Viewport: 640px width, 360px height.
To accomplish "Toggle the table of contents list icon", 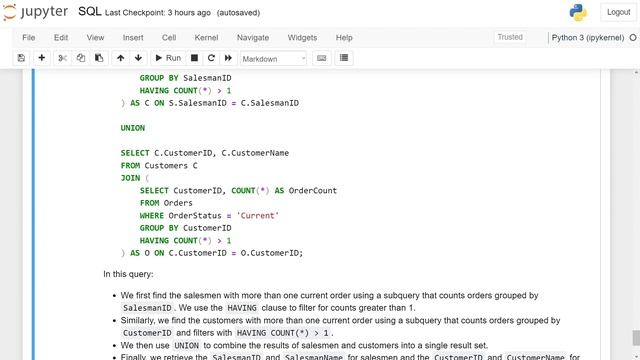I will (344, 58).
